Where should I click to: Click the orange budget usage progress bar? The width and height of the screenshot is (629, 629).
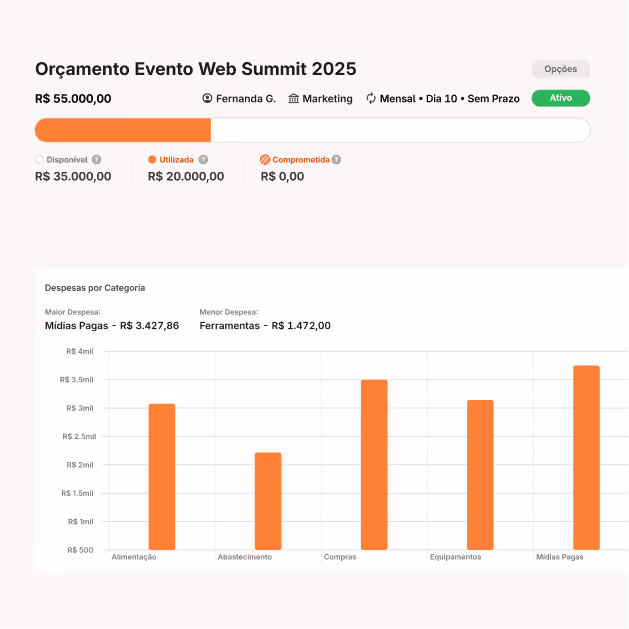coord(123,130)
